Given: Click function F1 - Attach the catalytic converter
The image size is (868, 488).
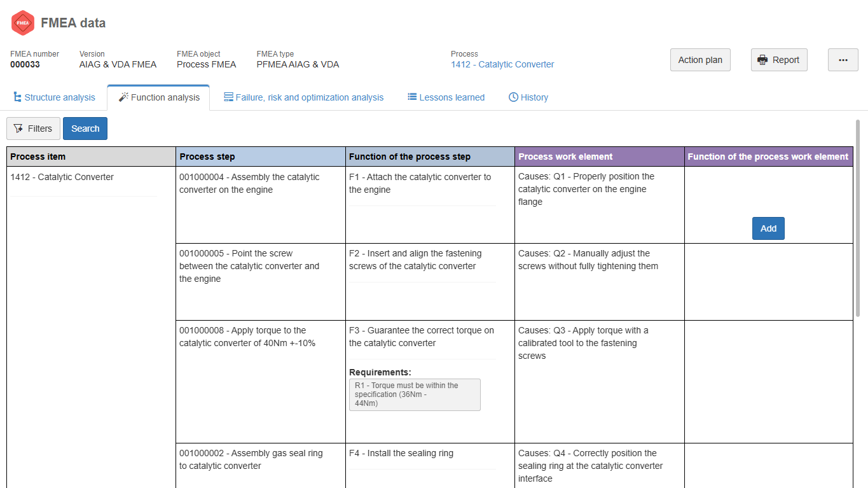Looking at the screenshot, I should [420, 183].
